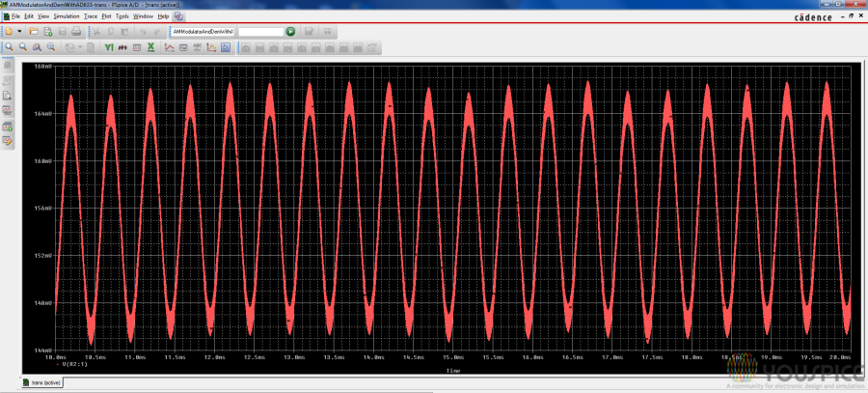Click the edit waveform pencil icon in sidebar
Image resolution: width=868 pixels, height=393 pixels.
8,141
